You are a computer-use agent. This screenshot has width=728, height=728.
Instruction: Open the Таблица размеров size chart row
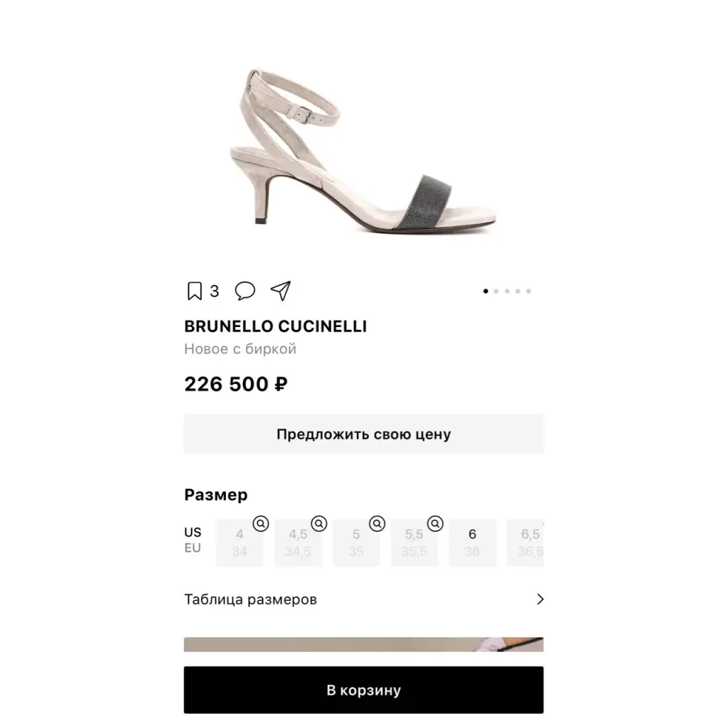(363, 599)
